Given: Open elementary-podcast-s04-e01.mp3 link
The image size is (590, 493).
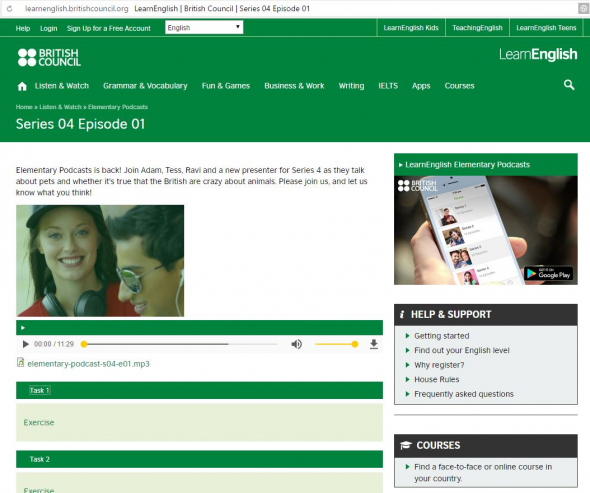Looking at the screenshot, I should tap(88, 364).
